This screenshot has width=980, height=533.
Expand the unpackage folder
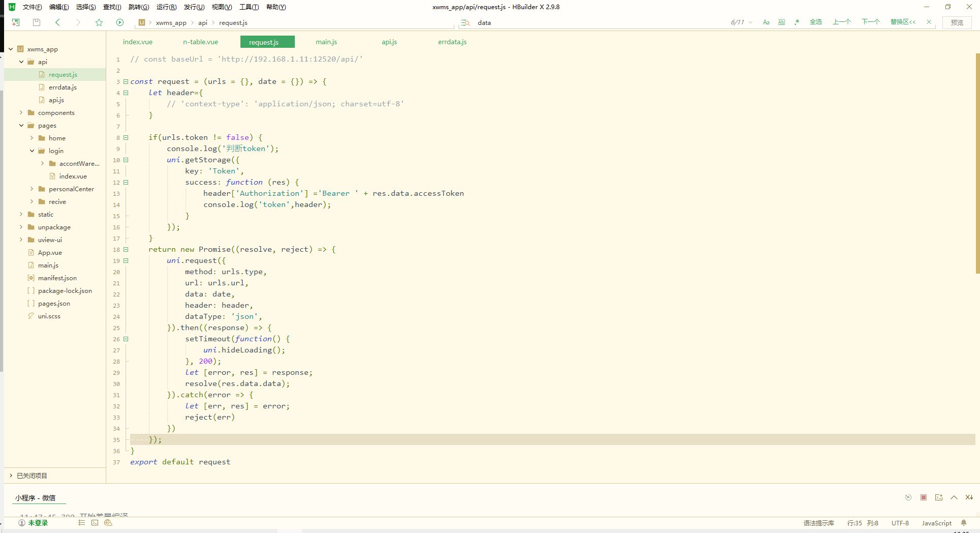[x=21, y=227]
